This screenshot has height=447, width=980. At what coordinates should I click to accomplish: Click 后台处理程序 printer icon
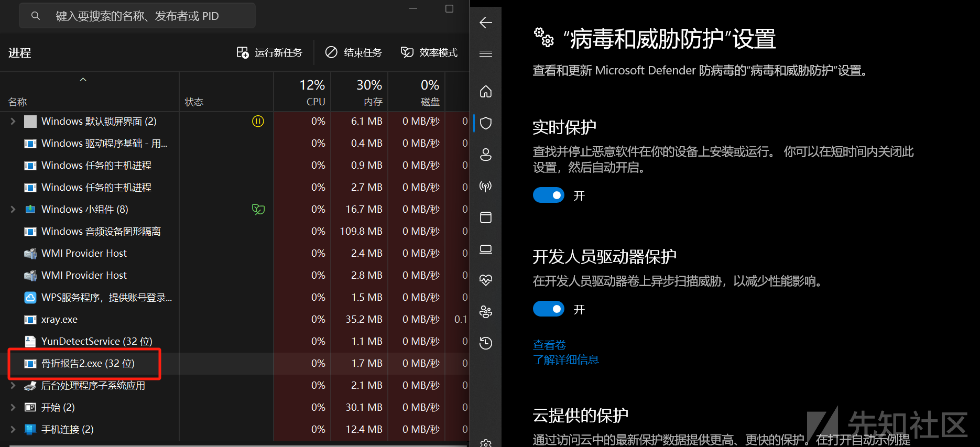tap(30, 385)
